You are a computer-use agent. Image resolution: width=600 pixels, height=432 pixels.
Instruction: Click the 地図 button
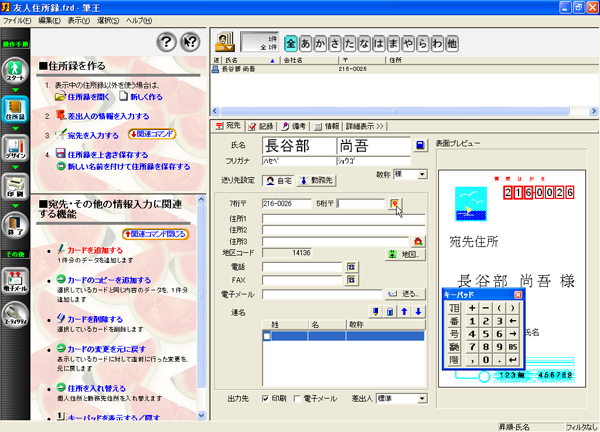pos(403,254)
